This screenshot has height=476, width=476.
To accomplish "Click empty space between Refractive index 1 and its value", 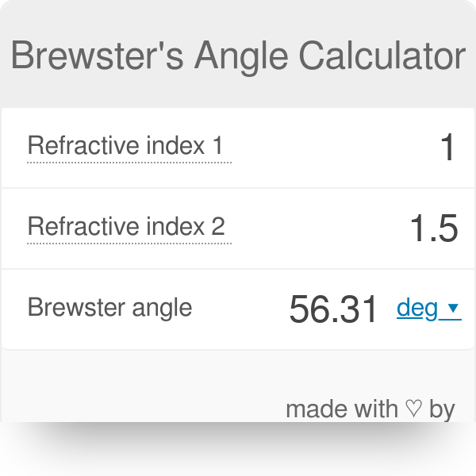I will 333,148.
